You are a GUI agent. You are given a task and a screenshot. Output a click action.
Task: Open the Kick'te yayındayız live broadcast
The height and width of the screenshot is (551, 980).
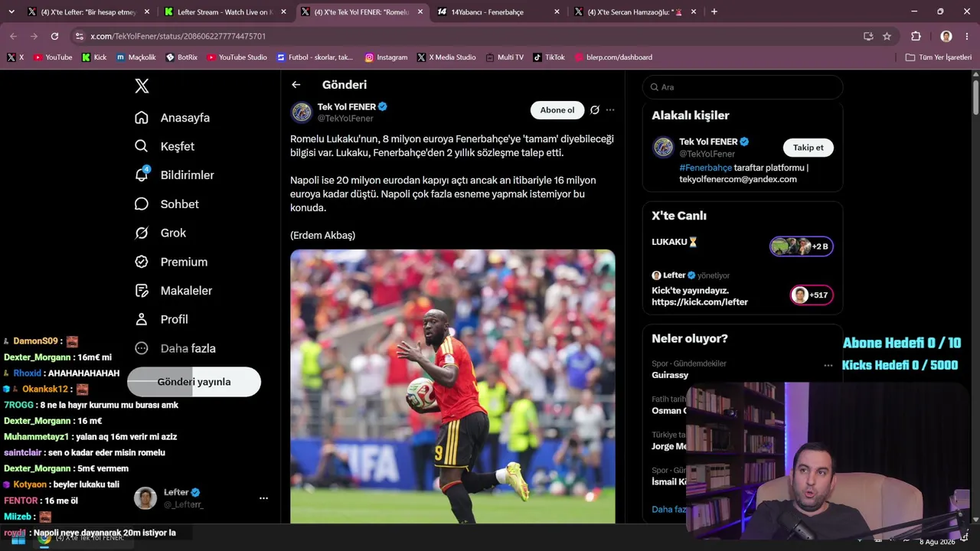click(x=743, y=289)
